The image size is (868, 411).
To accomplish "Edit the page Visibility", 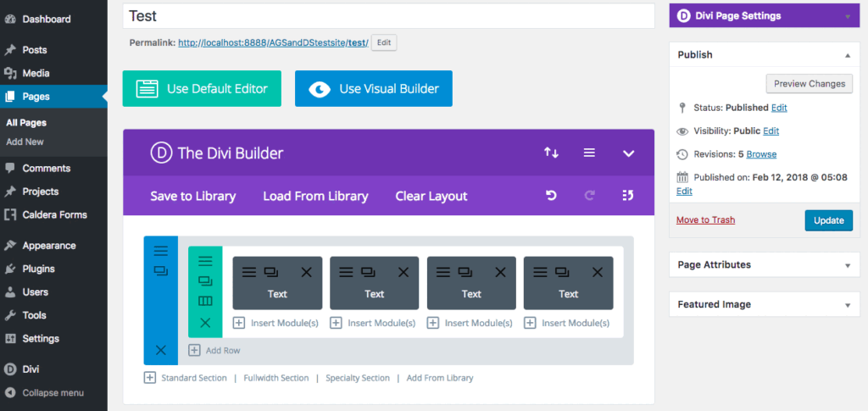I will pos(771,131).
